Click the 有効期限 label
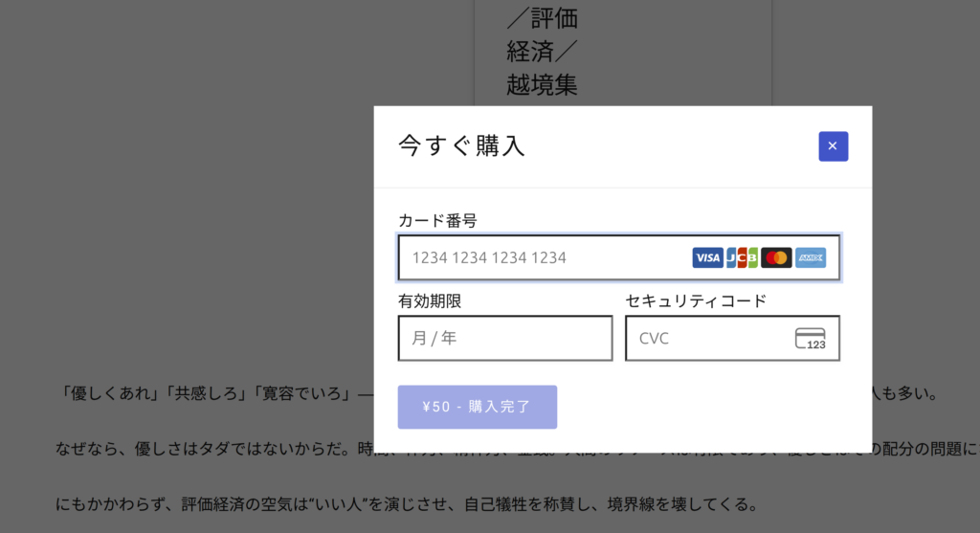 tap(430, 300)
